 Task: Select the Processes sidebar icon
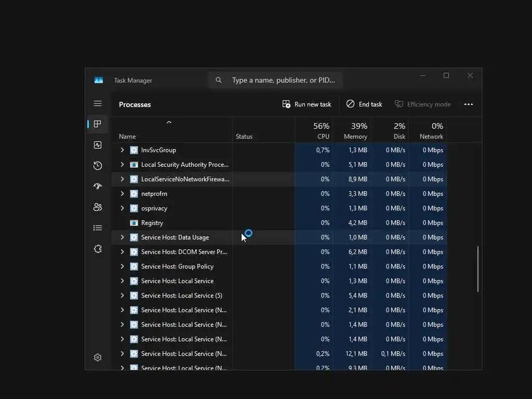pos(98,124)
